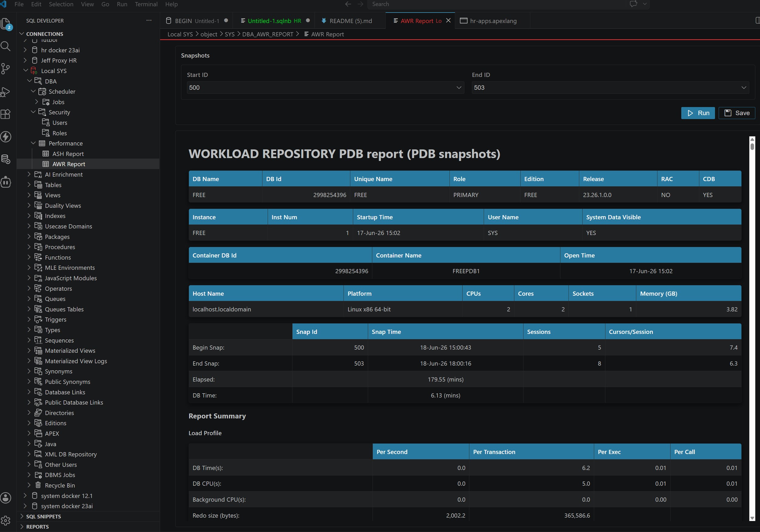Screen dimensions: 760x532
Task: Switch to the README (5).md tab
Action: point(350,21)
